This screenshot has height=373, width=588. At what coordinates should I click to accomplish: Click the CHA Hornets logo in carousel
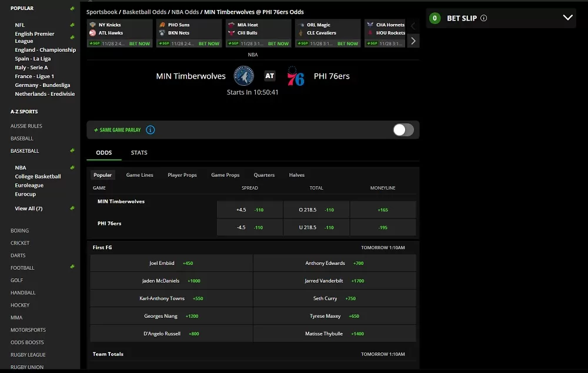click(370, 25)
